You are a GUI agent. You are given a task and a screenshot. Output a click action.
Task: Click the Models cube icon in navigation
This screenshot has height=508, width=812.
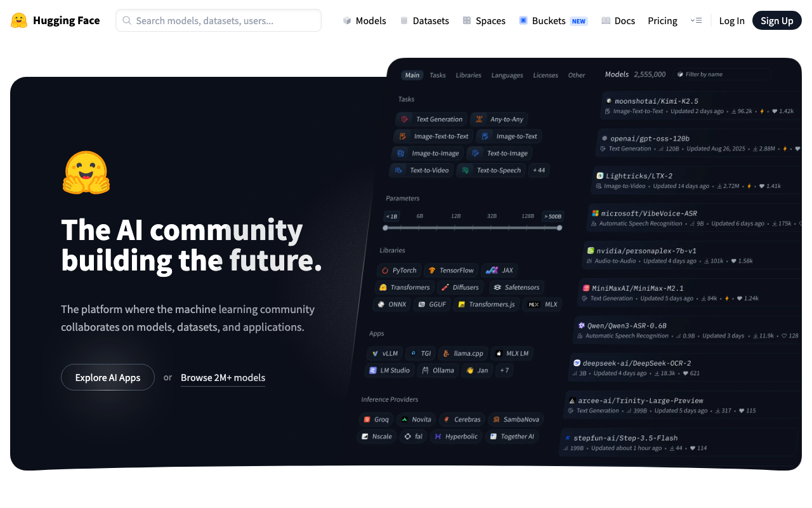346,20
